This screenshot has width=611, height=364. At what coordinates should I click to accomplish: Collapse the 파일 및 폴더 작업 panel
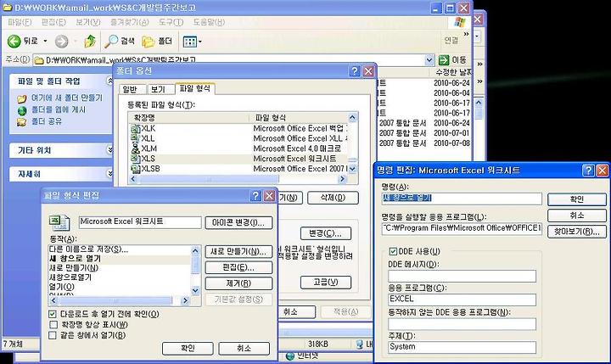[109, 81]
